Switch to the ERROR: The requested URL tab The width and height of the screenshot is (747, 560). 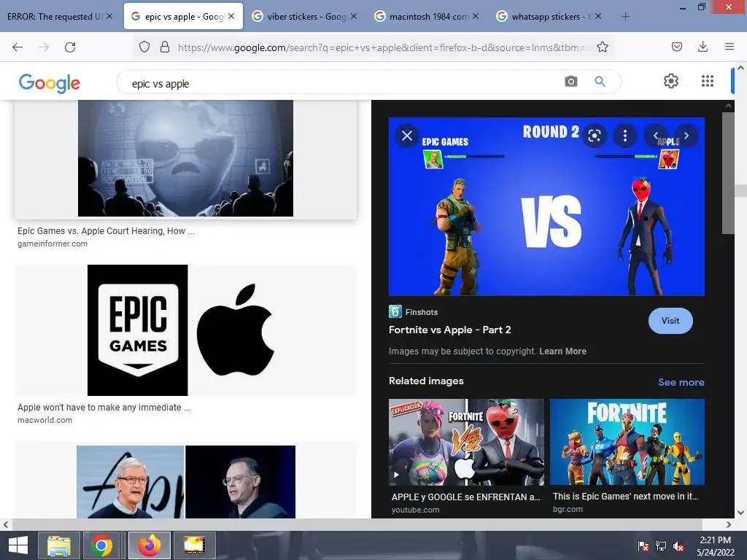click(54, 17)
